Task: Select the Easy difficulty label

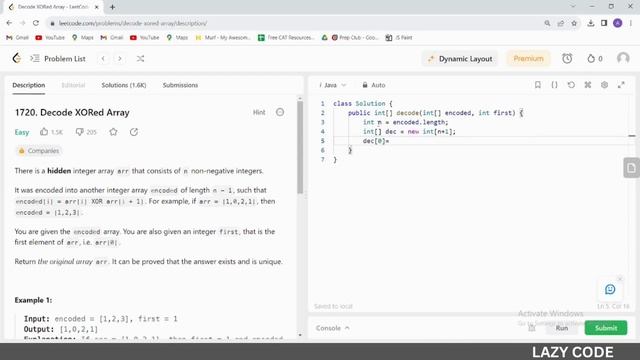Action: (22, 132)
